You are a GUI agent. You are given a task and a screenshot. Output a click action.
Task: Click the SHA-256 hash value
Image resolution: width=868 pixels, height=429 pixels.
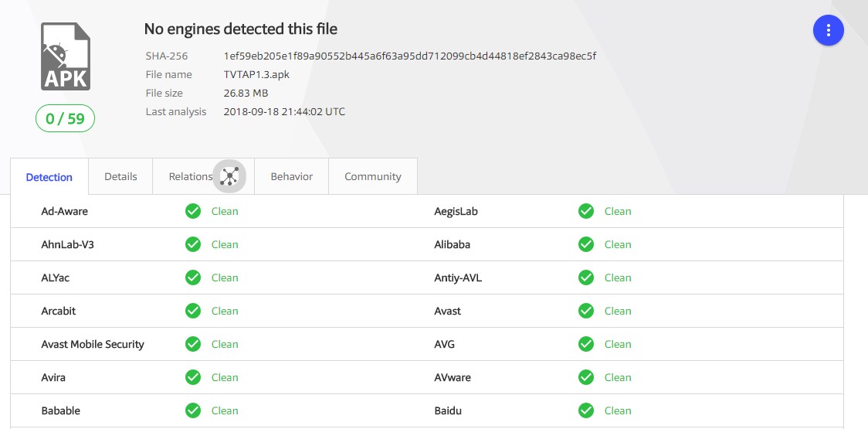[409, 56]
